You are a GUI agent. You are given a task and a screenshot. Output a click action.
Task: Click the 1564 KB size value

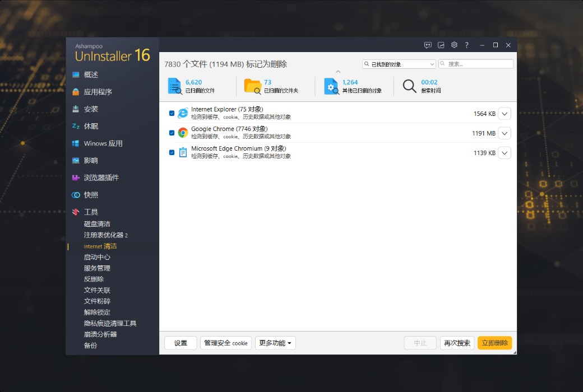[x=484, y=114]
